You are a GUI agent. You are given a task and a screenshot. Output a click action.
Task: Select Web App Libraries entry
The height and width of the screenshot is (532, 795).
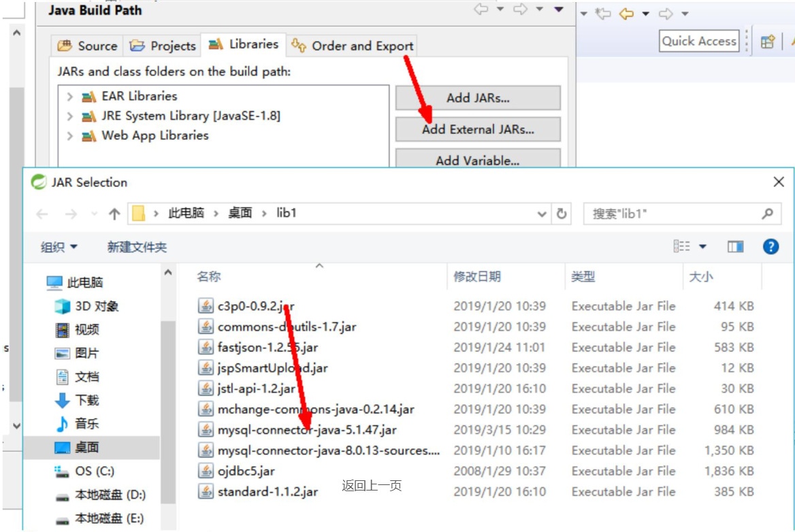(x=145, y=136)
